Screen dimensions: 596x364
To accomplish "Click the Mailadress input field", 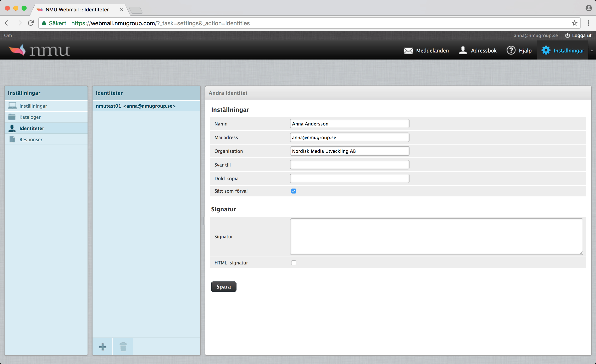I will tap(349, 137).
